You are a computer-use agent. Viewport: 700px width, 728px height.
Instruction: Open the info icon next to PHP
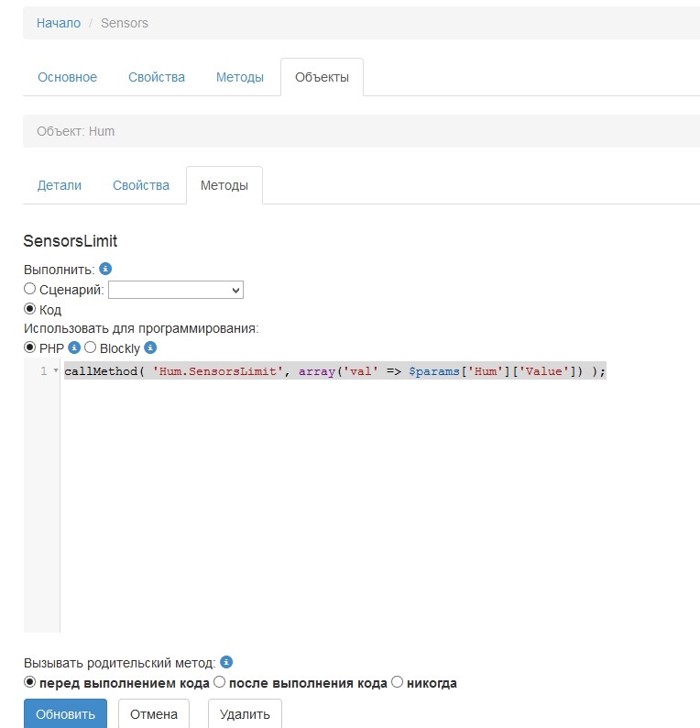(x=74, y=347)
